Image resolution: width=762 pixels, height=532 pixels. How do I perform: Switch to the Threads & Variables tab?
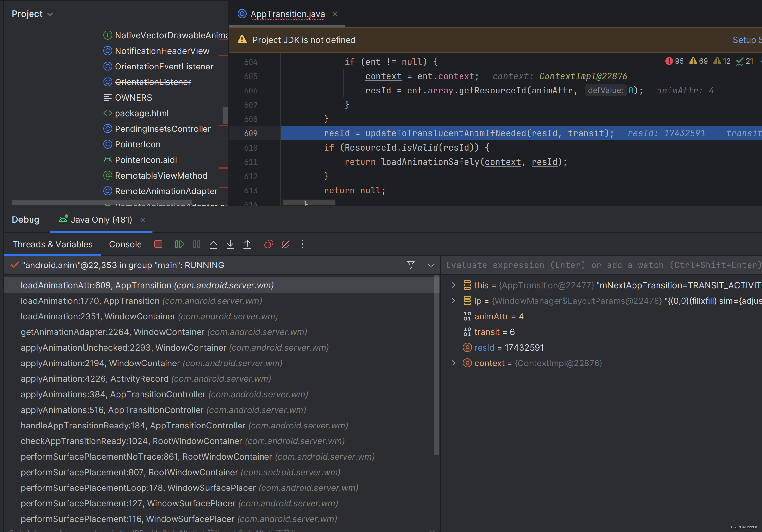click(x=53, y=244)
